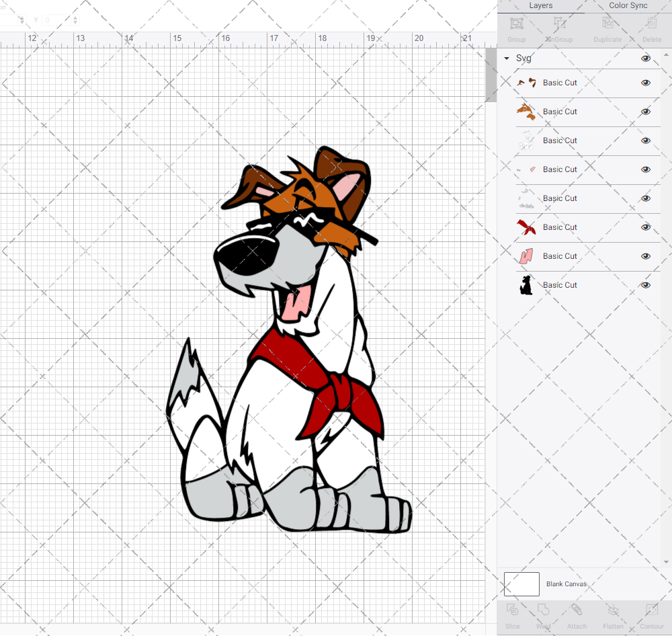This screenshot has height=636, width=672.
Task: Click the Blank Canvas swatch
Action: pos(521,584)
